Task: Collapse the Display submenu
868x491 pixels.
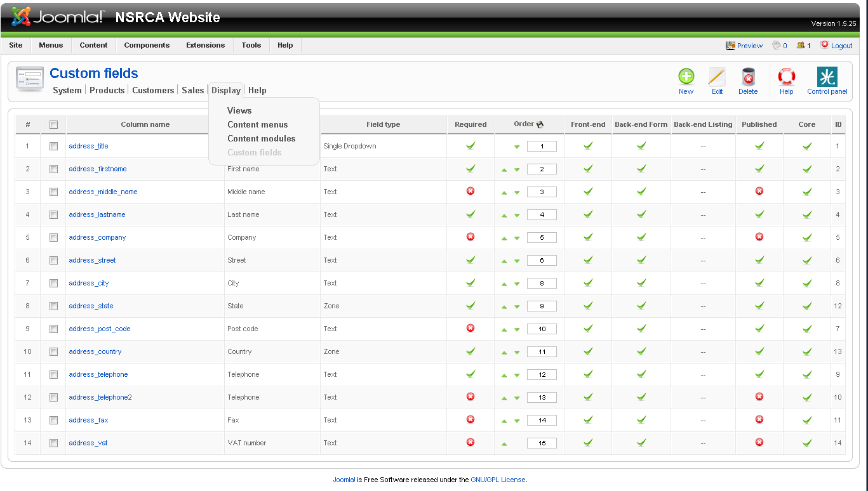Action: coord(226,91)
